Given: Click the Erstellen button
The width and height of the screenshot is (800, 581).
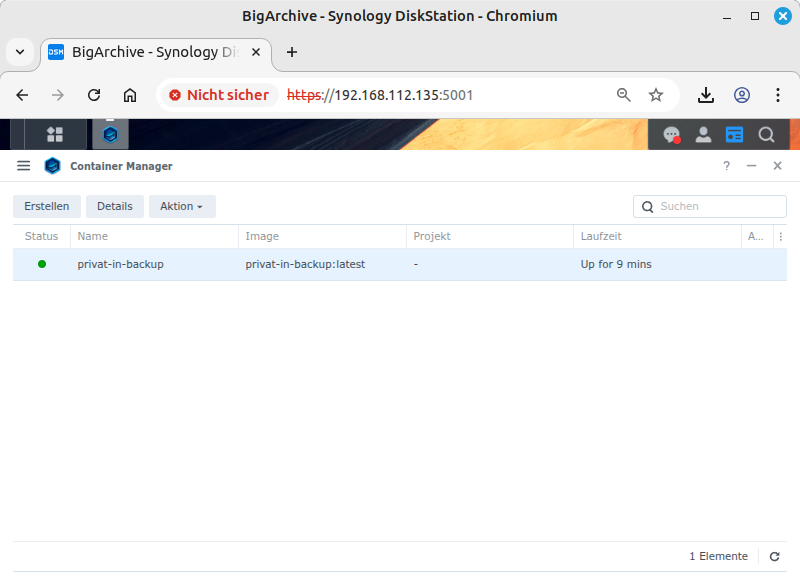Looking at the screenshot, I should 47,206.
